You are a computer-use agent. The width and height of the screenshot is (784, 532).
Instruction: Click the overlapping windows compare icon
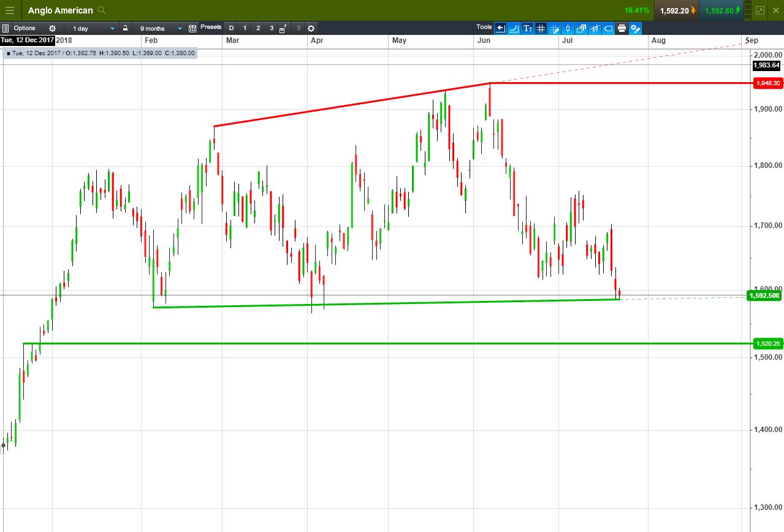coord(581,28)
